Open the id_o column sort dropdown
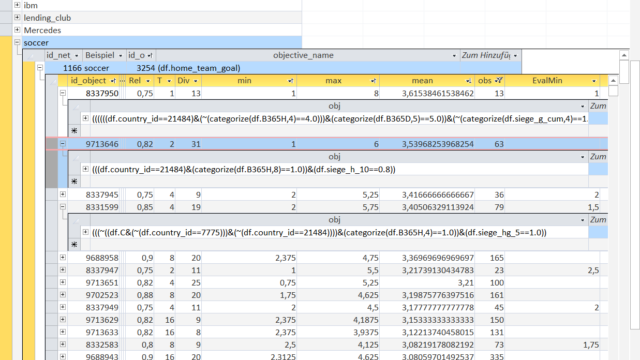The image size is (640, 360). coord(150,56)
